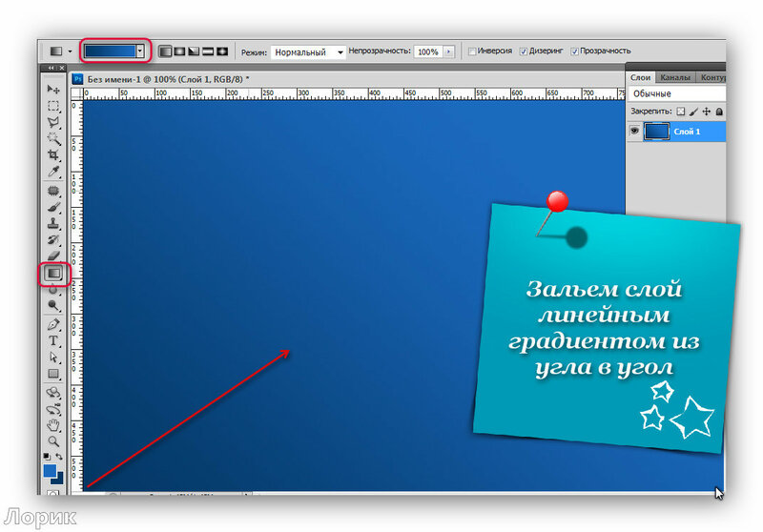The height and width of the screenshot is (532, 763).
Task: Pick the background color swatch
Action: pyautogui.click(x=59, y=479)
